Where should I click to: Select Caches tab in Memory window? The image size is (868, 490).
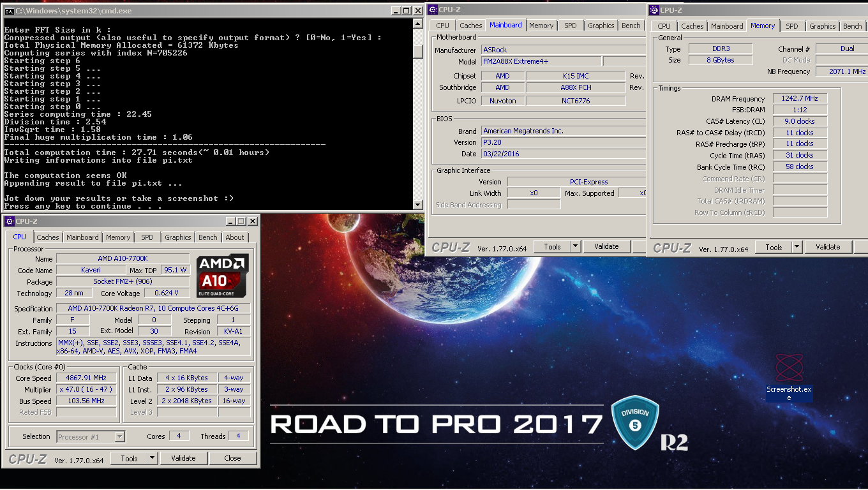[692, 26]
